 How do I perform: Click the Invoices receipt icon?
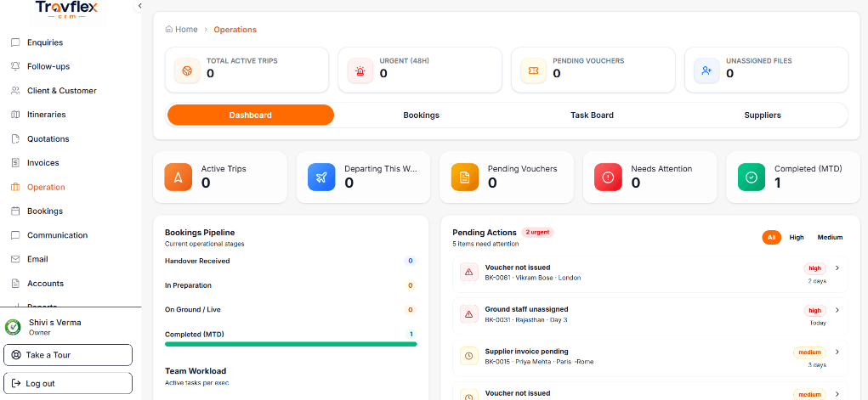tap(15, 163)
